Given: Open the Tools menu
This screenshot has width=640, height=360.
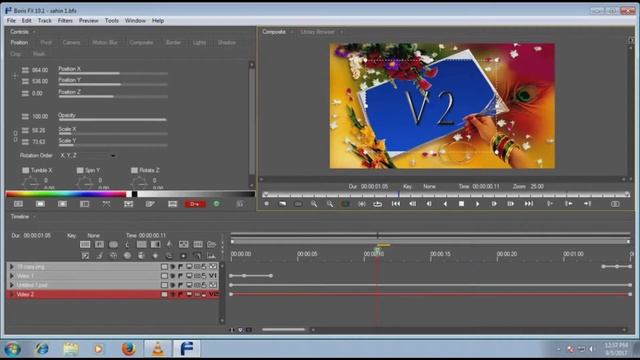Looking at the screenshot, I should pyautogui.click(x=111, y=20).
